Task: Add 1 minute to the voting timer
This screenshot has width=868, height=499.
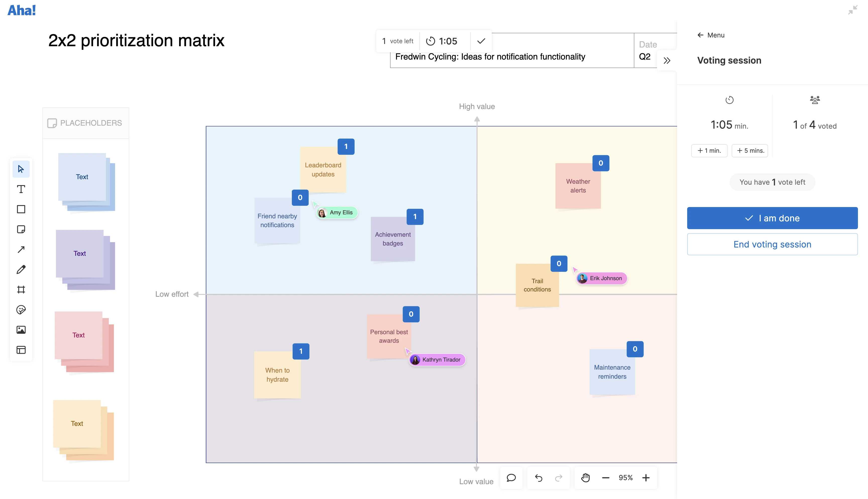Action: click(709, 151)
